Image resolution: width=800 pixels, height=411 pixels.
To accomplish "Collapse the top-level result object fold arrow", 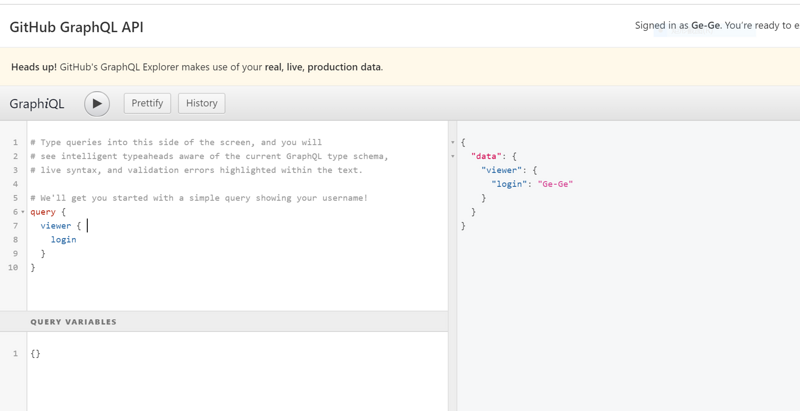I will [453, 143].
